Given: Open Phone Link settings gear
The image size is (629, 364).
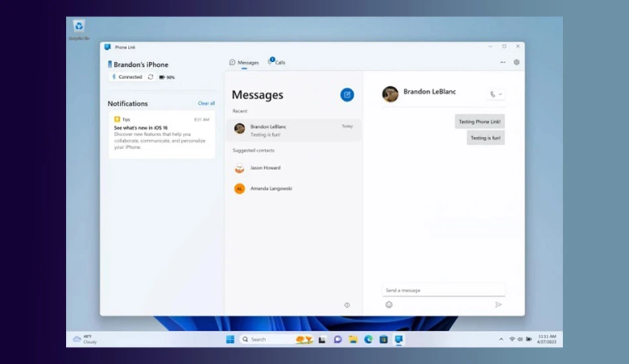Looking at the screenshot, I should 516,62.
